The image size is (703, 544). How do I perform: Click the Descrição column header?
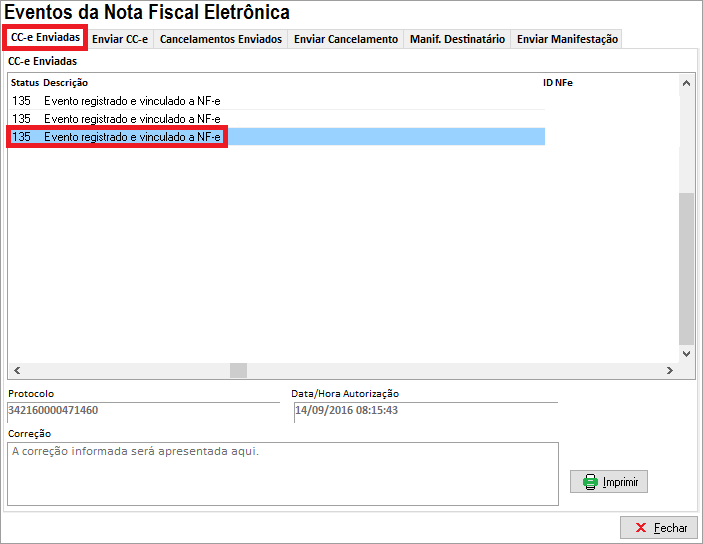click(x=66, y=82)
